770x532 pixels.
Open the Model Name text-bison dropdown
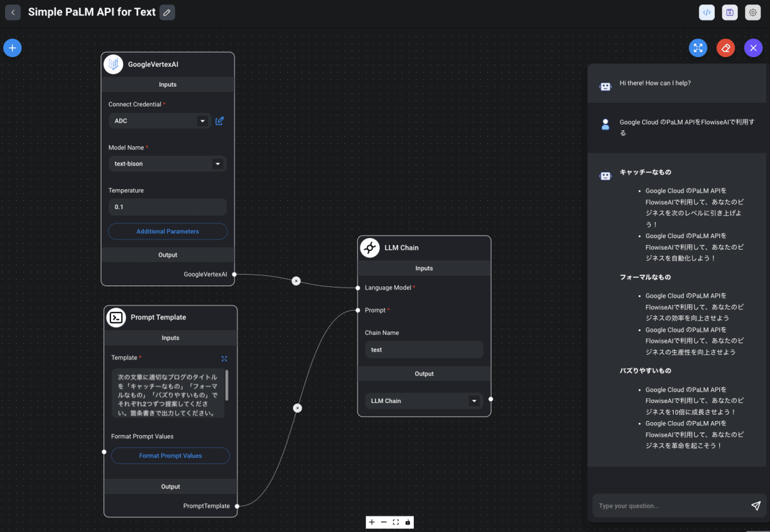pos(167,164)
